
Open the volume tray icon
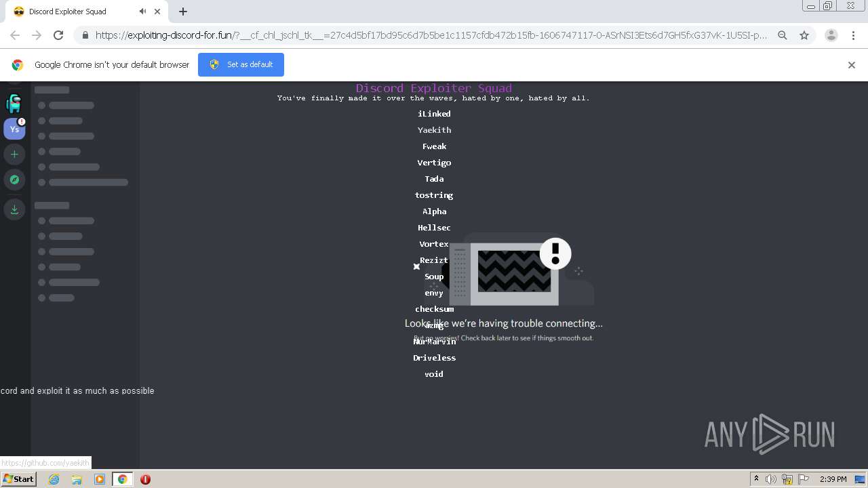tap(771, 479)
